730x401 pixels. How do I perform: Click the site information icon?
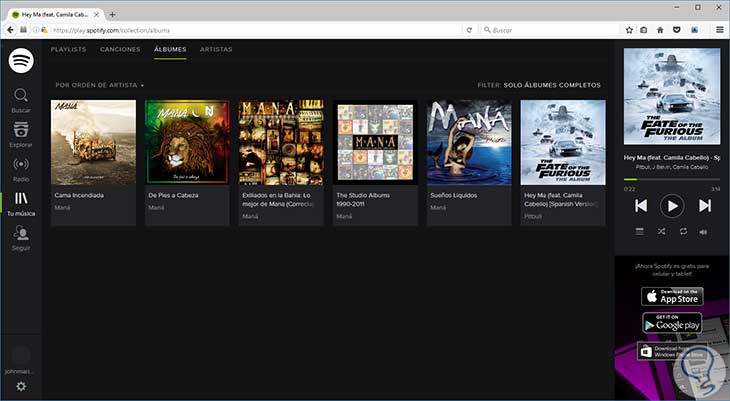click(36, 30)
